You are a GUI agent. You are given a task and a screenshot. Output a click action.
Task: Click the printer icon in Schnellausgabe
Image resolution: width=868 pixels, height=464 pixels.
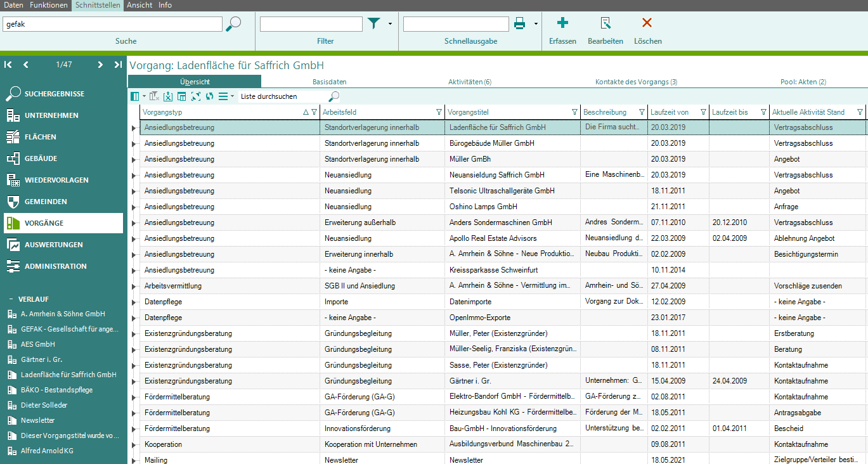point(520,24)
